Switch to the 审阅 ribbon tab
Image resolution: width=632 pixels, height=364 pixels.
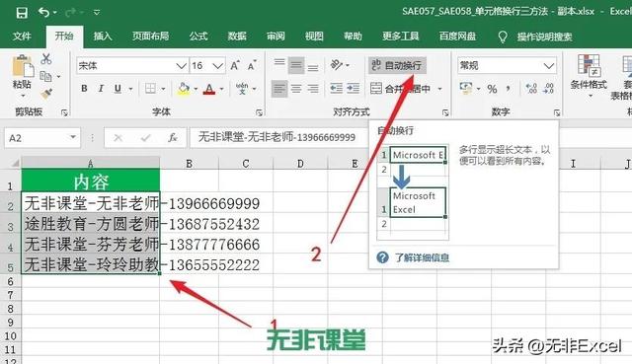coord(276,36)
